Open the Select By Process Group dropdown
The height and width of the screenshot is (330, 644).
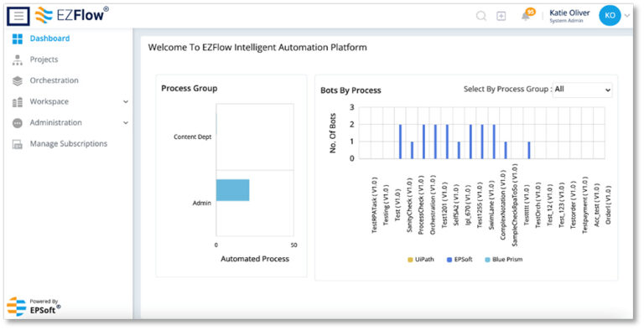(x=583, y=90)
